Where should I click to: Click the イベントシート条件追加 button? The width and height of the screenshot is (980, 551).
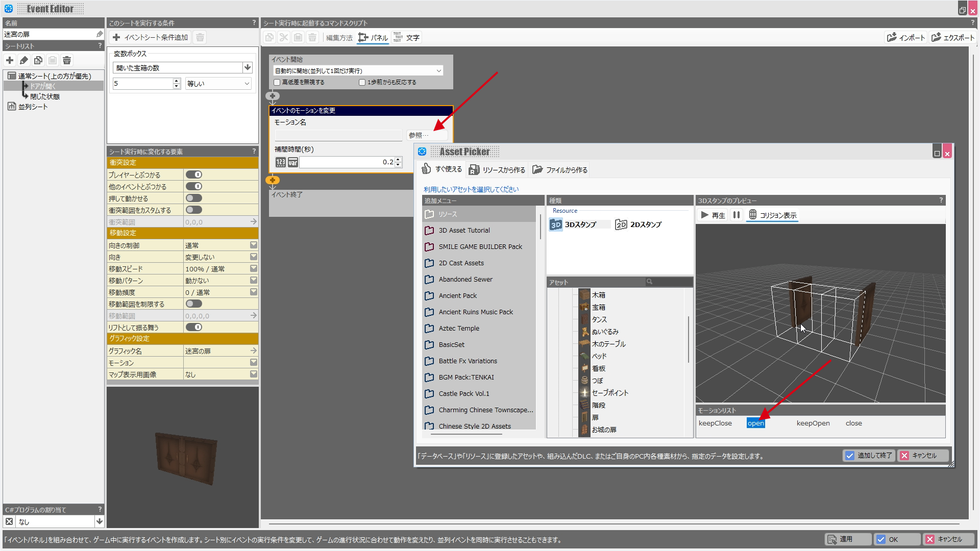pos(151,37)
